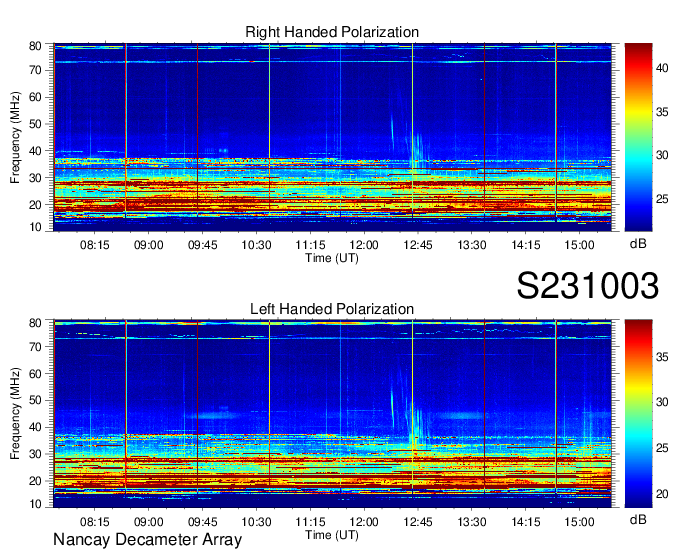The image size is (680, 552).
Task: Click the "08:15" tick on Right Handed plot
Action: 95,245
